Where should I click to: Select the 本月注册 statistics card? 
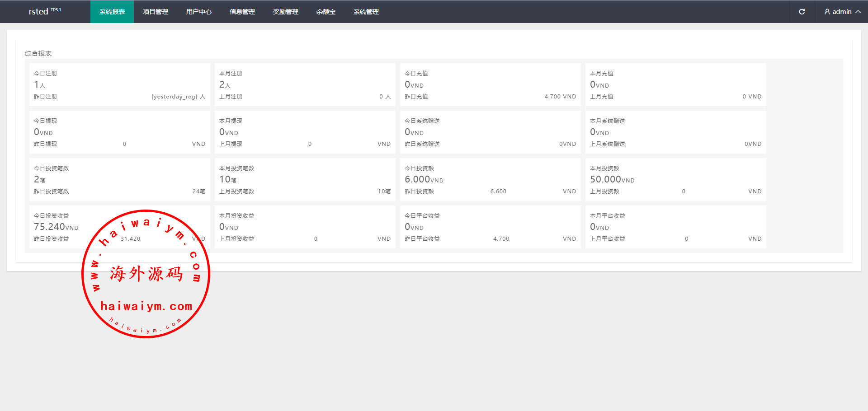pyautogui.click(x=305, y=85)
